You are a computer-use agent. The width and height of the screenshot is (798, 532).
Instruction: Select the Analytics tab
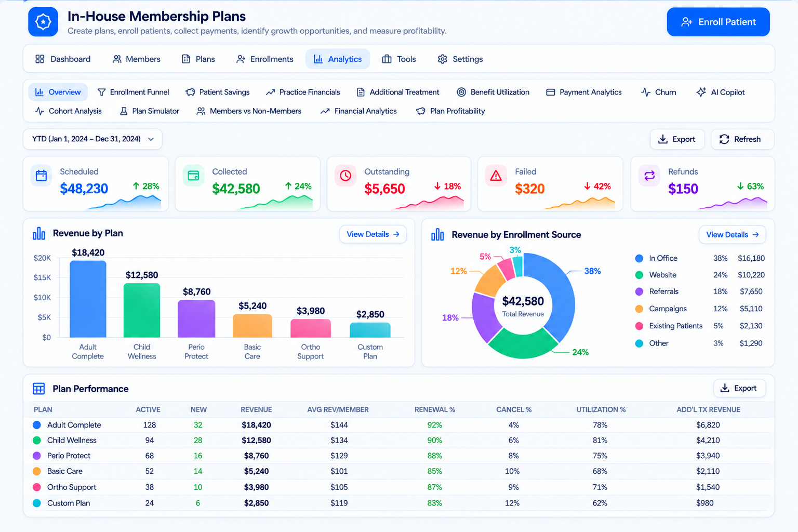(x=338, y=59)
